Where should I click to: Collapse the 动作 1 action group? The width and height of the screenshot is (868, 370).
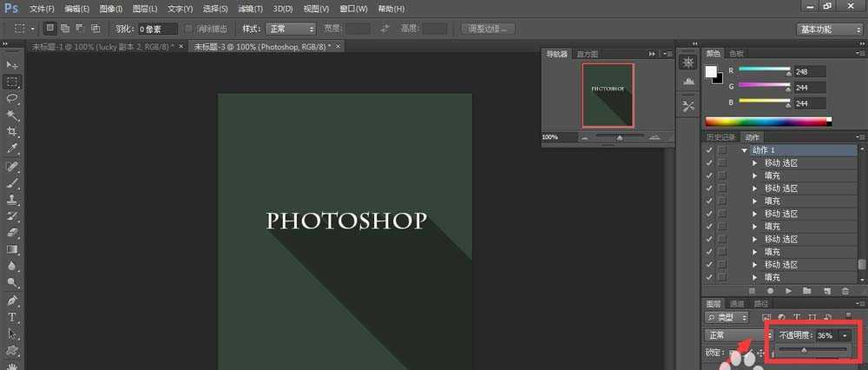(744, 150)
